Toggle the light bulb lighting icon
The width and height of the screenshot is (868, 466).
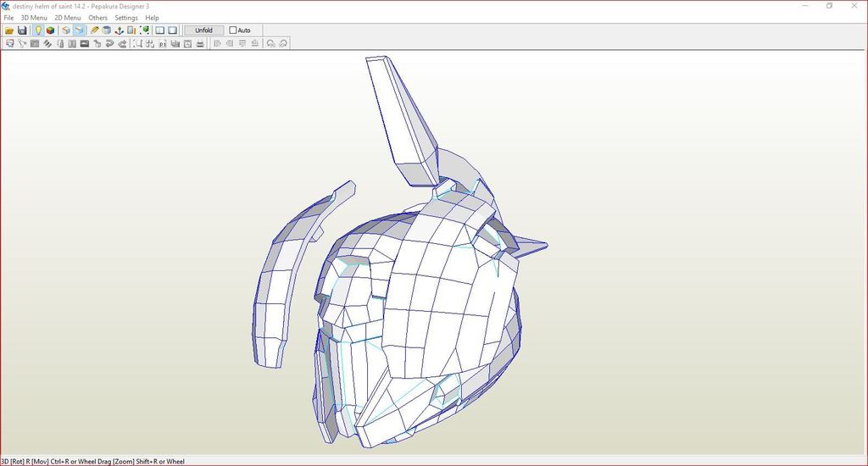click(x=38, y=31)
